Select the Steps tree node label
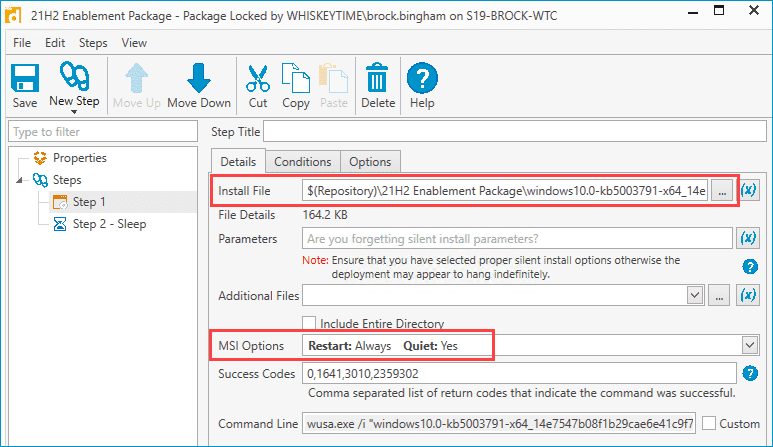The image size is (773, 447). tap(67, 180)
